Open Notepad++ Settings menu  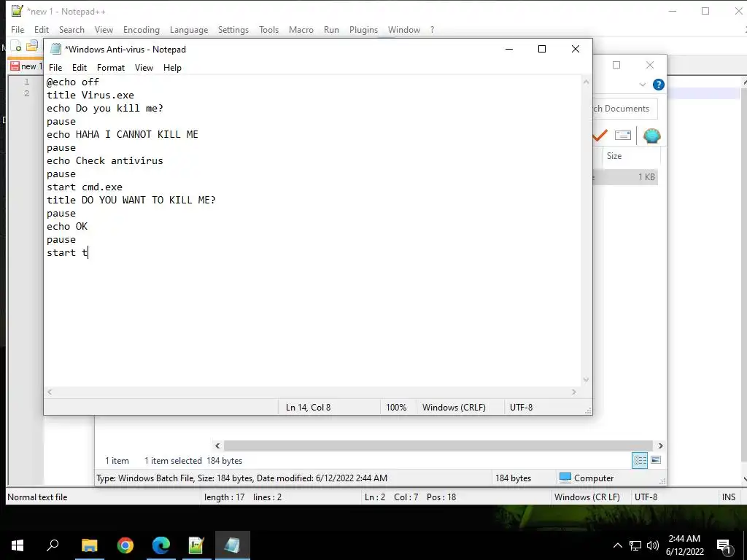233,29
